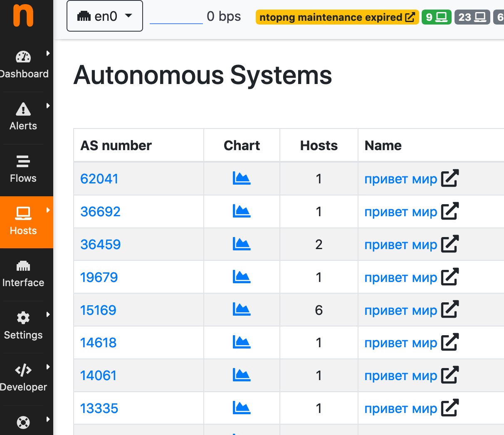Open the en0 interface dropdown

(104, 16)
